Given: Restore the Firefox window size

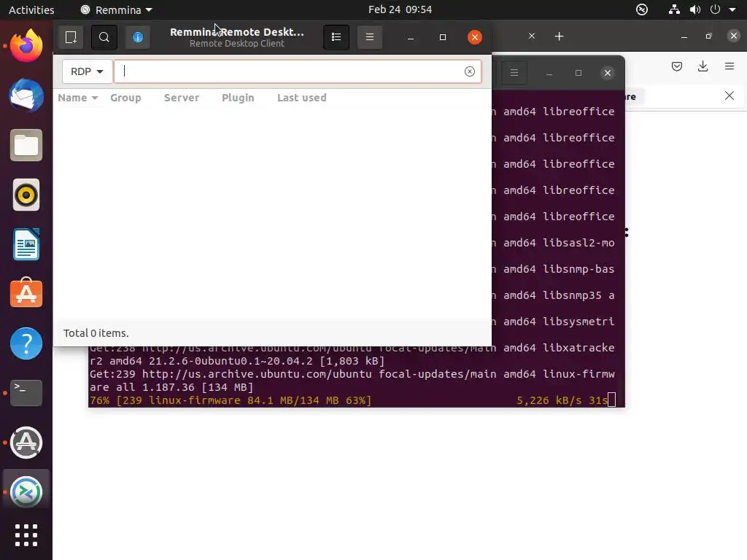Looking at the screenshot, I should pos(709,36).
